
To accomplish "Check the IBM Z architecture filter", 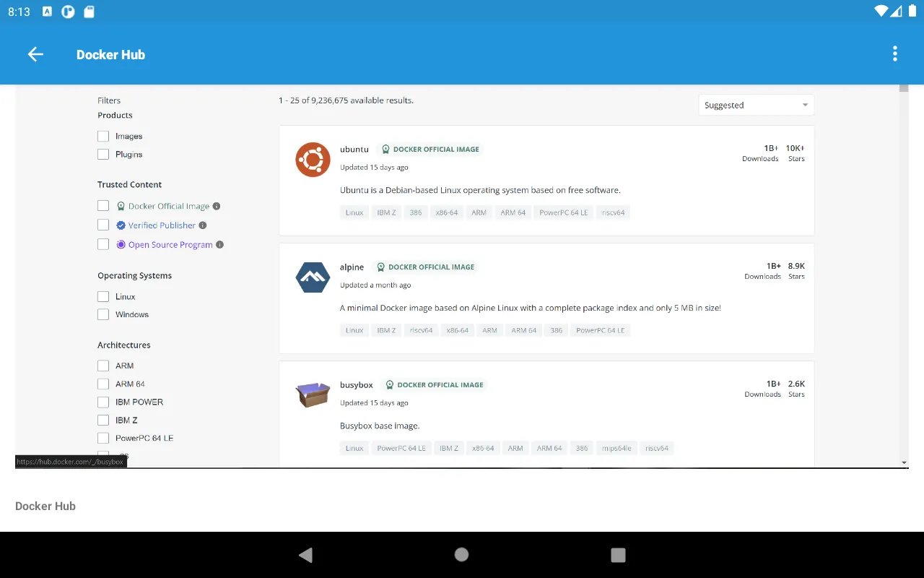I will point(103,420).
